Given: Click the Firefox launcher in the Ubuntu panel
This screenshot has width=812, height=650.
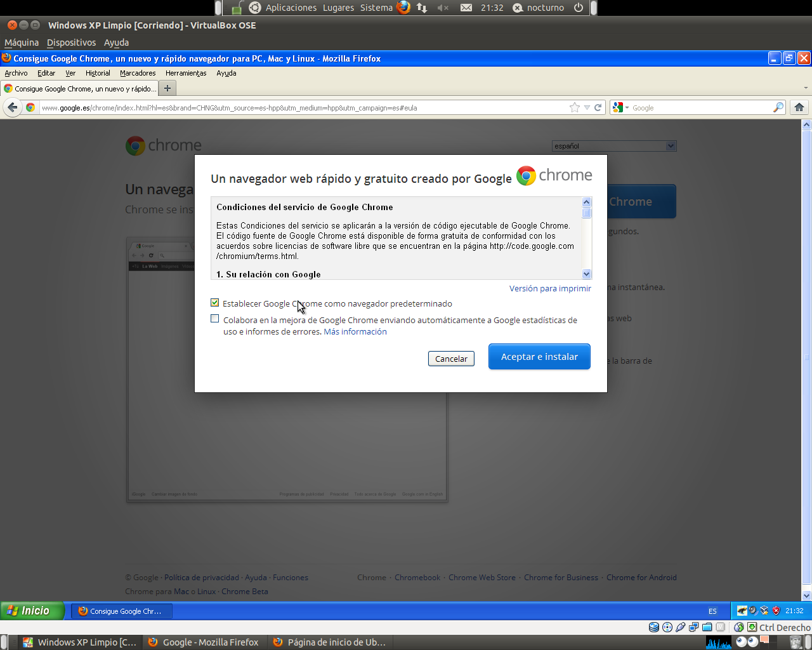Looking at the screenshot, I should coord(403,8).
